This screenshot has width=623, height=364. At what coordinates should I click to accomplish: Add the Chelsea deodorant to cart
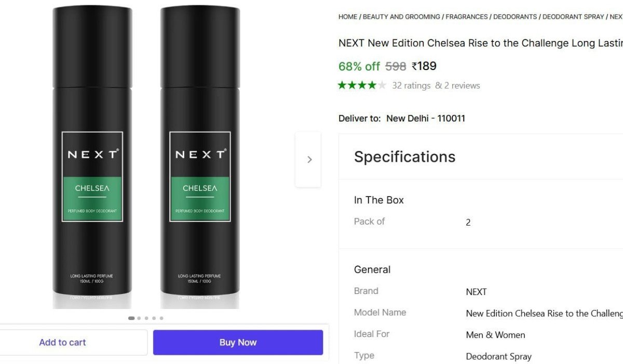click(x=63, y=342)
